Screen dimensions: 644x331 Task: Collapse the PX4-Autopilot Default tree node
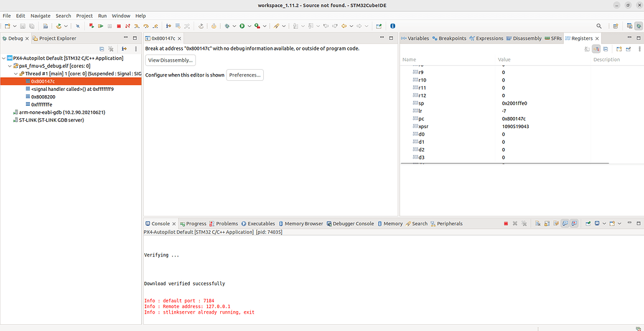coord(4,58)
